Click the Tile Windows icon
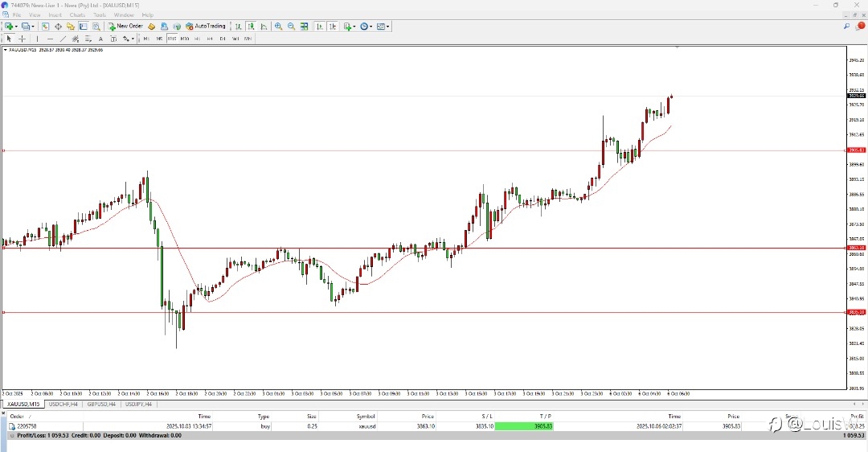The height and width of the screenshot is (452, 868). 304,26
